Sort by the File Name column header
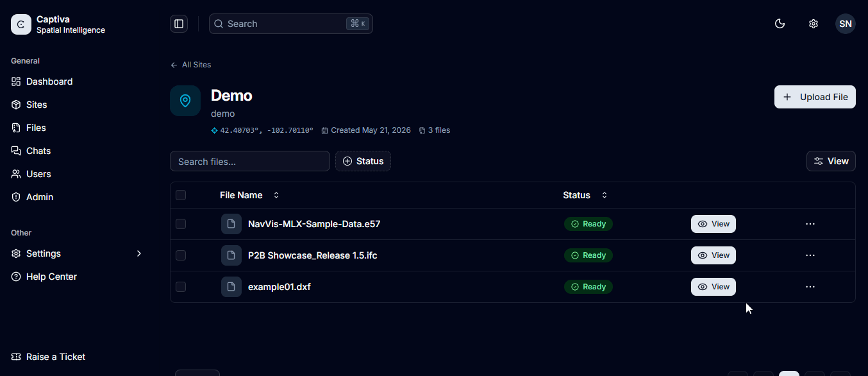This screenshot has height=376, width=868. pos(249,195)
